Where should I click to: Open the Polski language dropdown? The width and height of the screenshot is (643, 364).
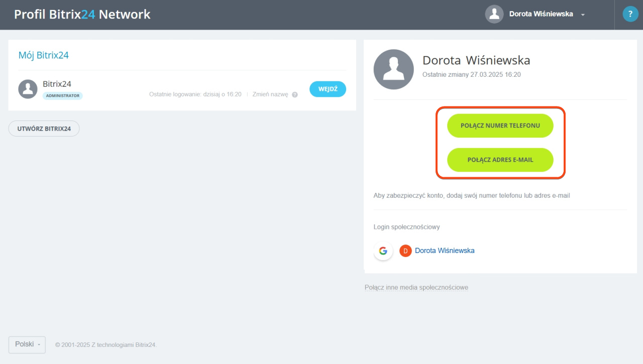point(27,344)
